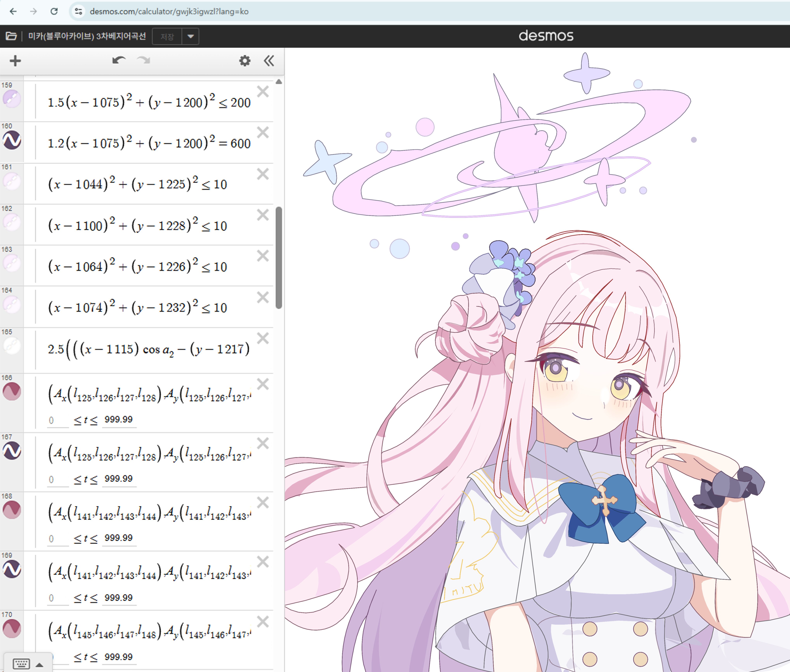
Task: Click the expression list scrollbar thumb
Action: pyautogui.click(x=279, y=257)
